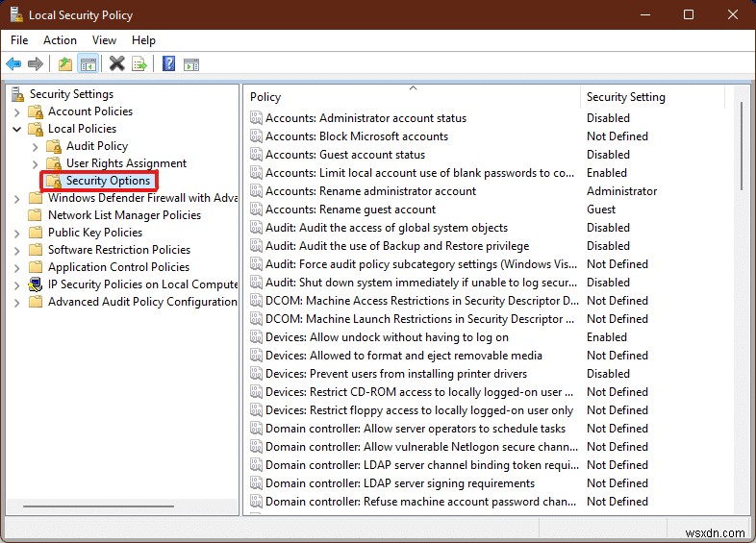Expand the User Rights Assignment node
The height and width of the screenshot is (543, 756).
pos(35,164)
